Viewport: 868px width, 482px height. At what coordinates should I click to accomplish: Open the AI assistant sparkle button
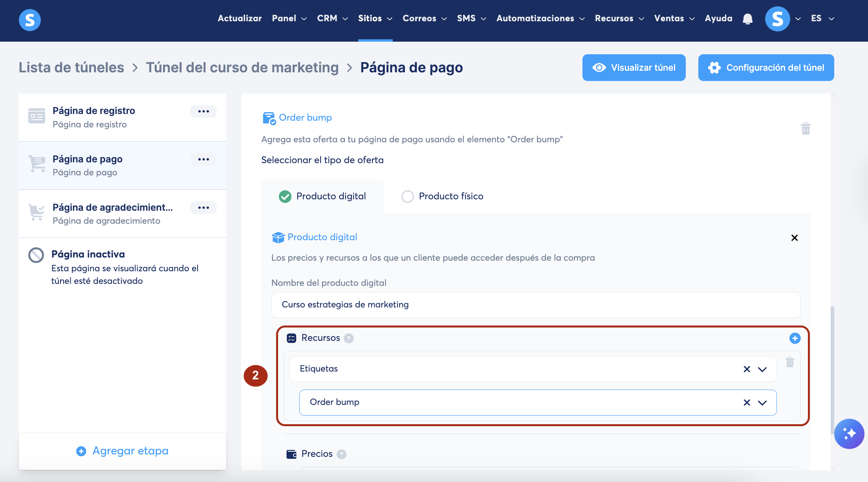tap(849, 434)
